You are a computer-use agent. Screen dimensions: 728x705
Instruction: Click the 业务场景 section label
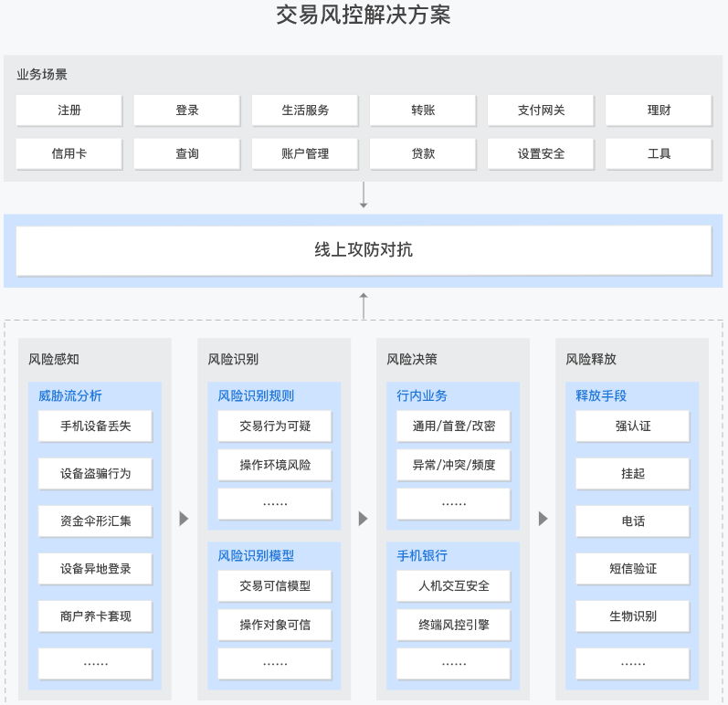click(x=42, y=74)
